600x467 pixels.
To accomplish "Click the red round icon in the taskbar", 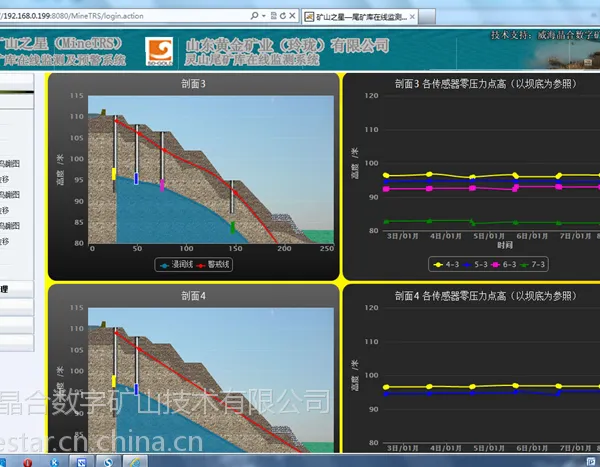I will tap(28, 462).
